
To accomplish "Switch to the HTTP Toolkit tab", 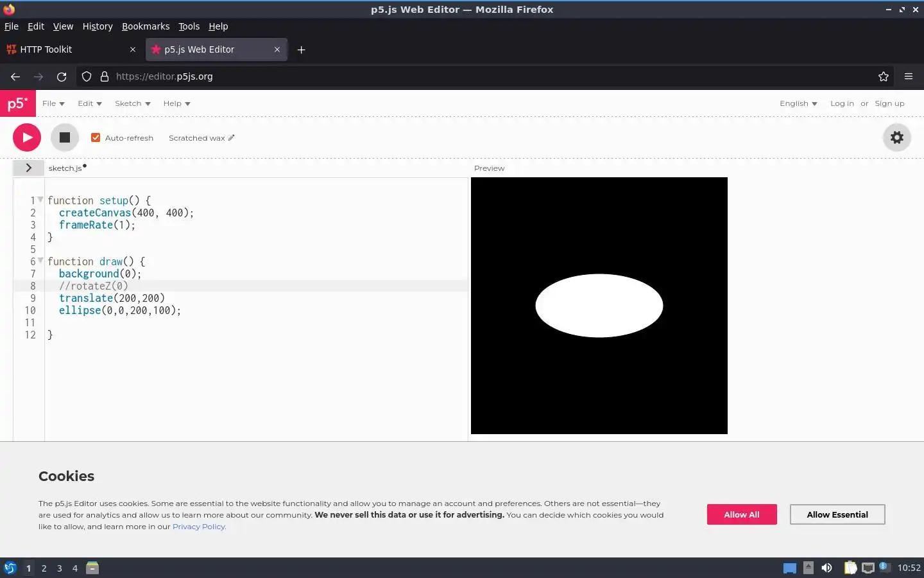I will tap(71, 49).
